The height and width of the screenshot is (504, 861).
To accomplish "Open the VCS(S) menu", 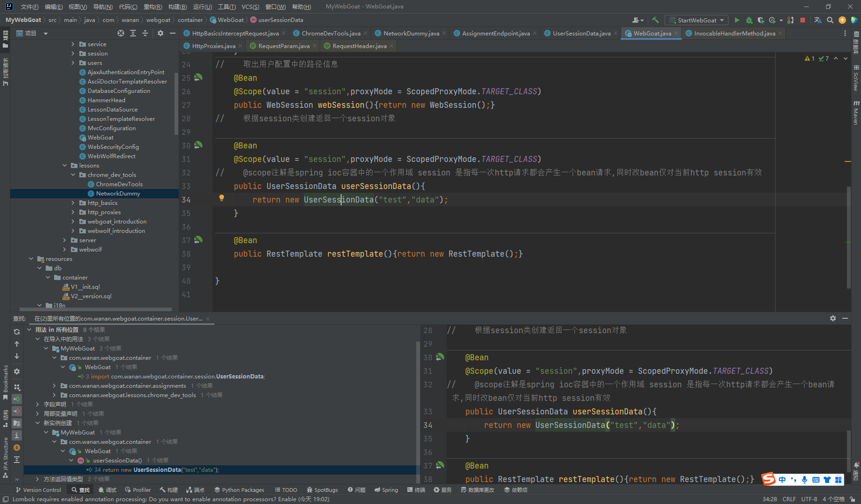I will tap(251, 7).
